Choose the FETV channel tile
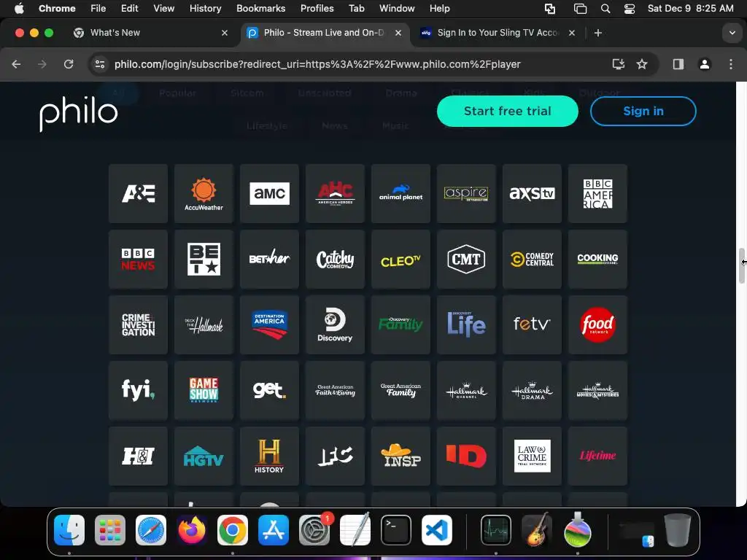Image resolution: width=747 pixels, height=560 pixels. coord(532,324)
